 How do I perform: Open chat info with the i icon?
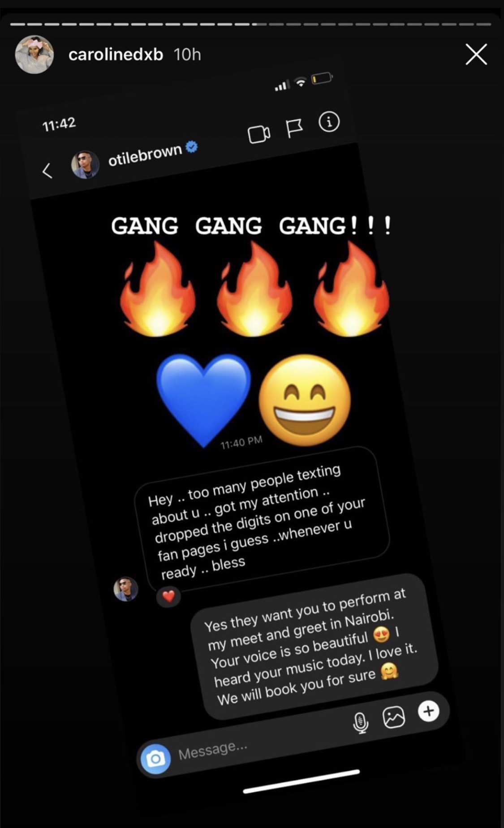pos(329,122)
